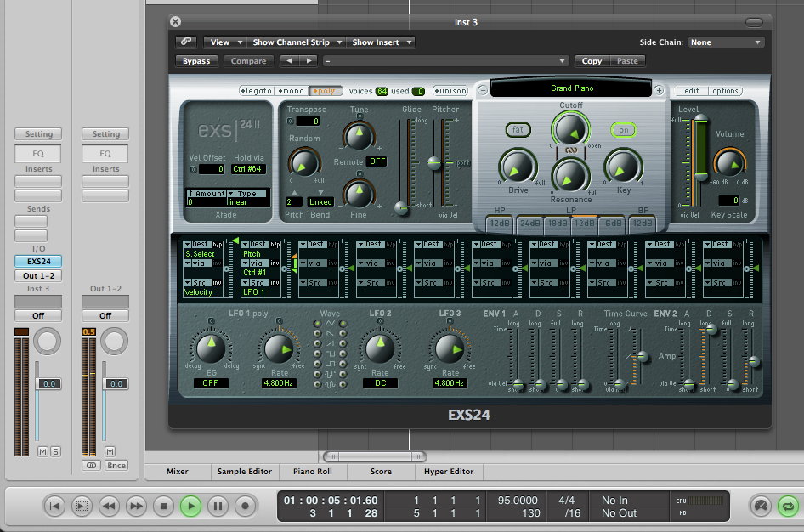Solo the Inst 3 channel strip
Image resolution: width=804 pixels, height=532 pixels.
pyautogui.click(x=55, y=451)
